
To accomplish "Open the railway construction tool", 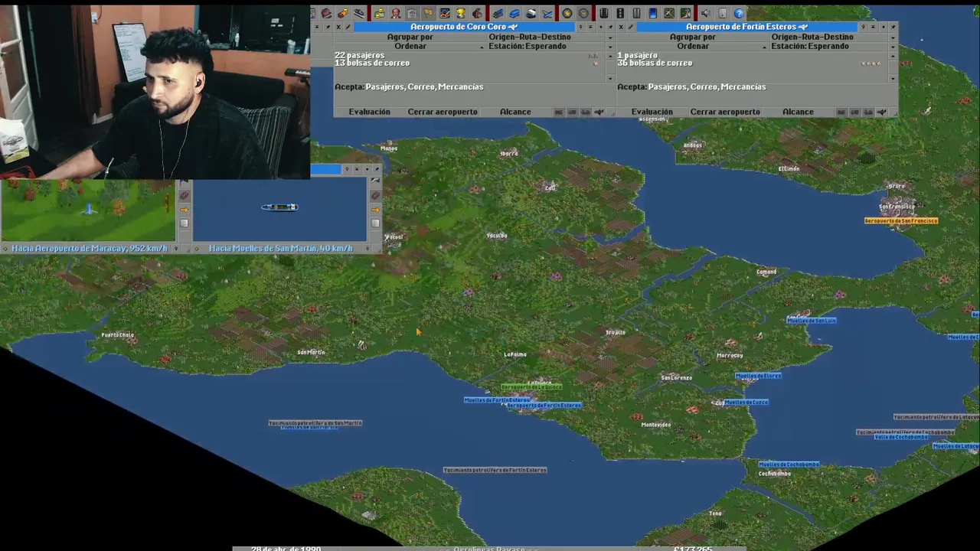I will tap(604, 13).
